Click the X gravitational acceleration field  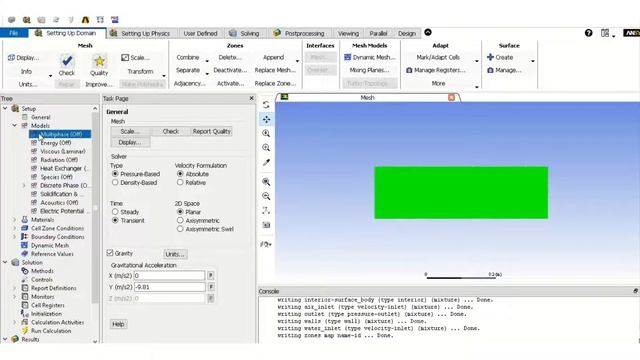(169, 276)
